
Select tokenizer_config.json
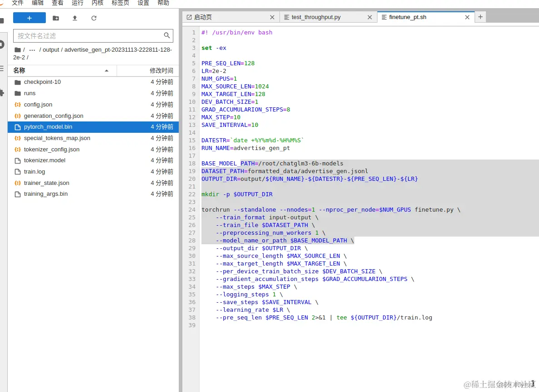93,150
